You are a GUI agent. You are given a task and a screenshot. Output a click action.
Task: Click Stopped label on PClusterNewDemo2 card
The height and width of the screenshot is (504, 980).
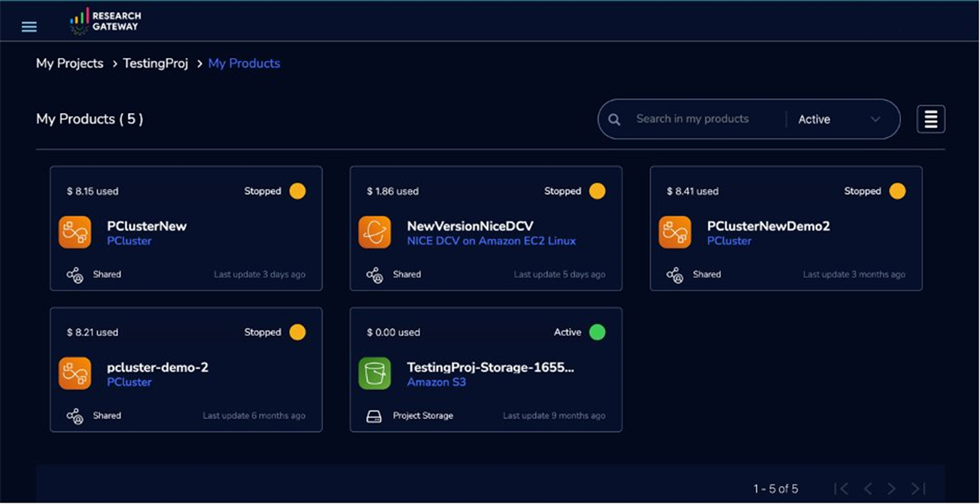(x=863, y=191)
